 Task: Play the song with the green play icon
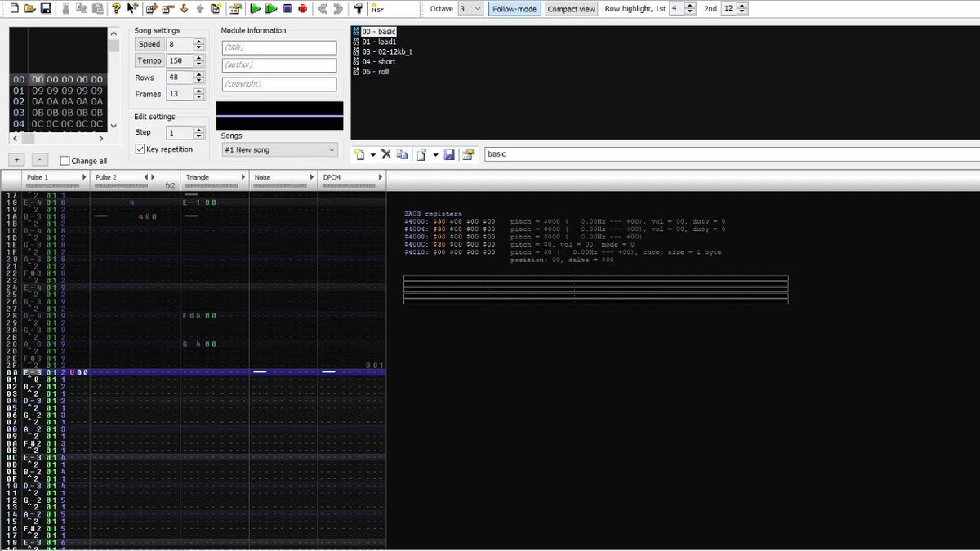(x=255, y=8)
